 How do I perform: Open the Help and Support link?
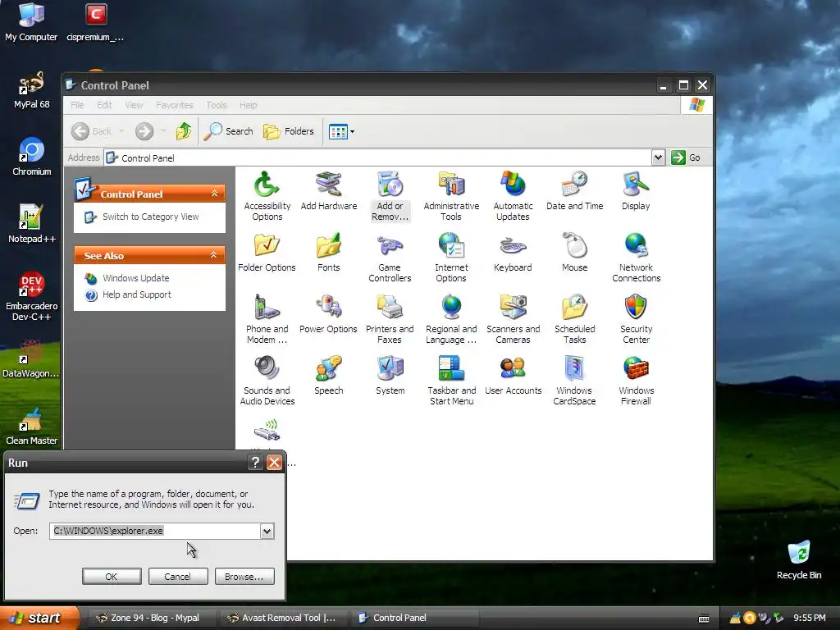pyautogui.click(x=137, y=294)
